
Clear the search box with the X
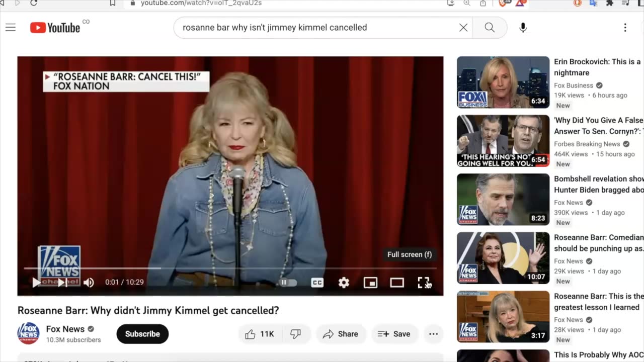463,28
